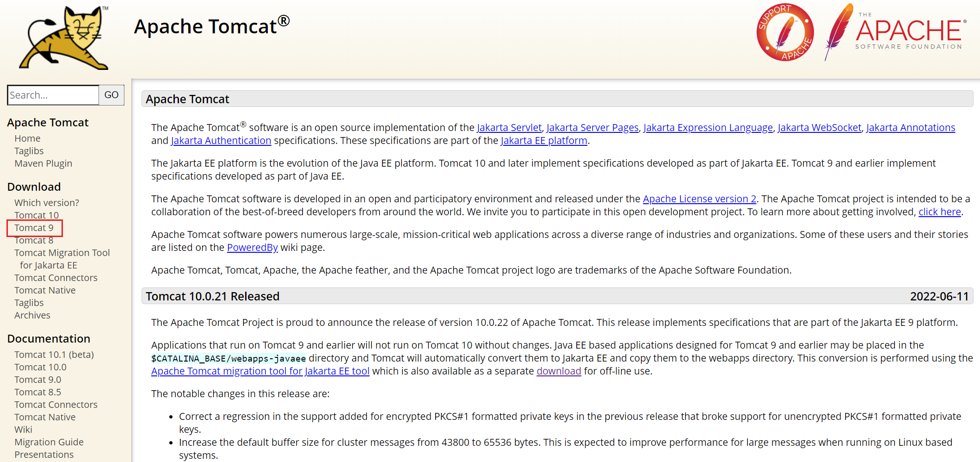Focus the Search input field

pyautogui.click(x=53, y=95)
